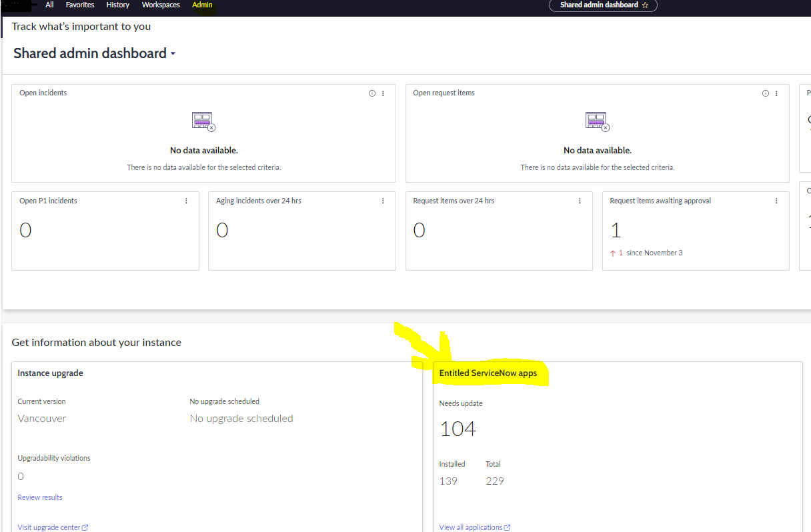The width and height of the screenshot is (811, 532).
Task: Click the Installed apps count 139
Action: point(448,481)
